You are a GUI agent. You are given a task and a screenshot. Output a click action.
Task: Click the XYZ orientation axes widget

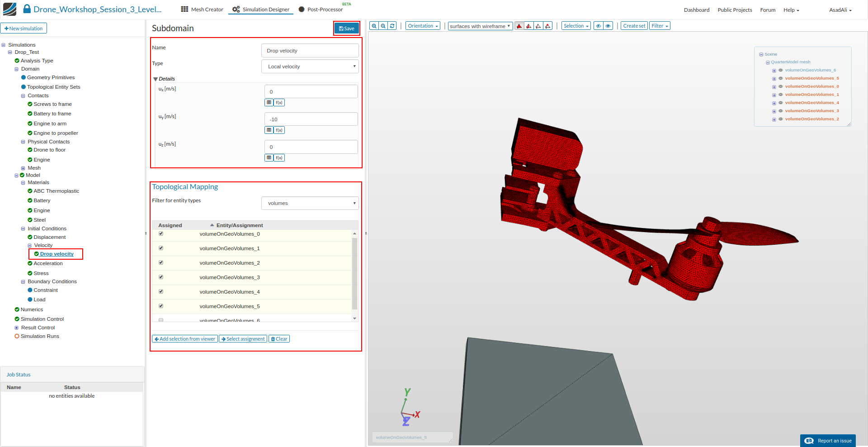click(x=410, y=407)
